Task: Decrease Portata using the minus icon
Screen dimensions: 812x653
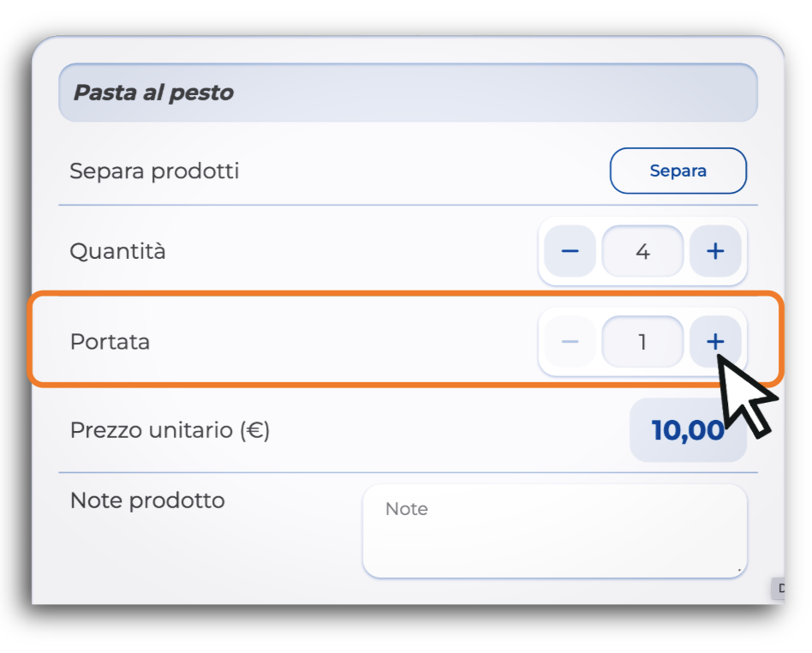Action: 570,342
